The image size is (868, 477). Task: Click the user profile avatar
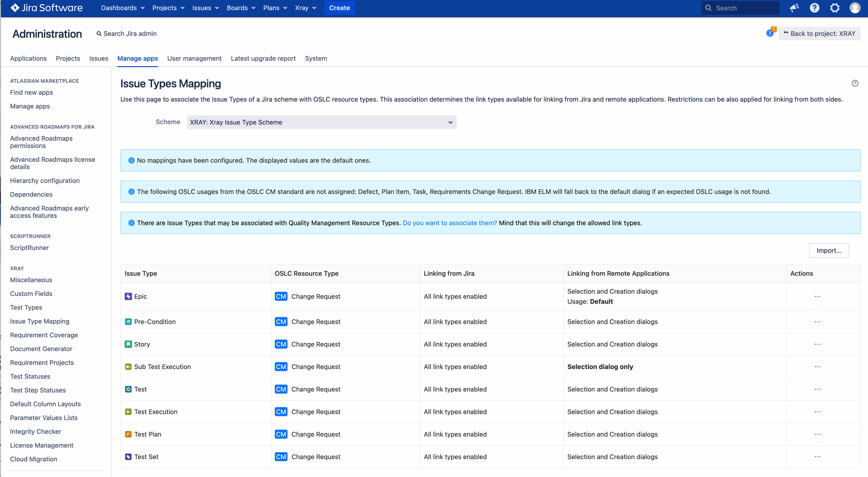[855, 8]
